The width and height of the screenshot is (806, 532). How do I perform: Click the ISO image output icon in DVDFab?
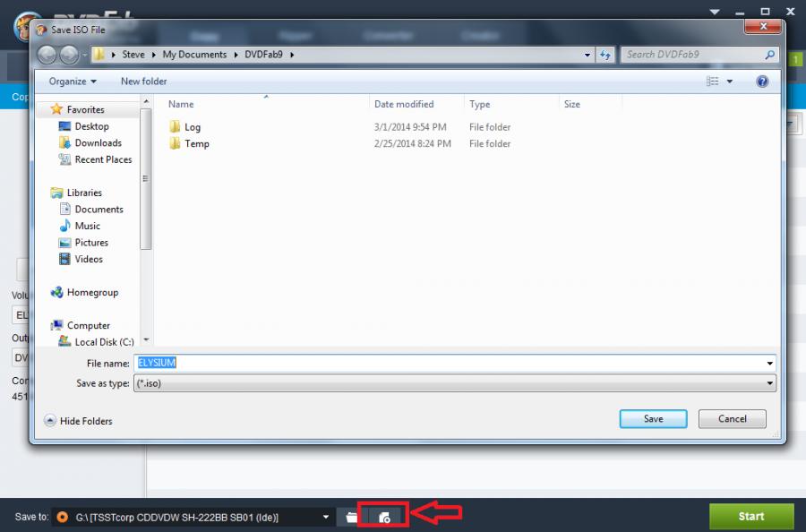[384, 517]
